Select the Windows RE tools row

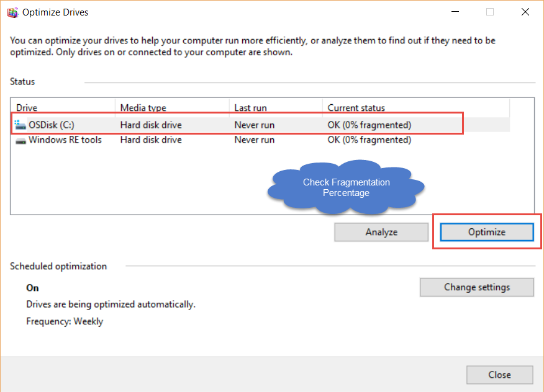pos(260,140)
